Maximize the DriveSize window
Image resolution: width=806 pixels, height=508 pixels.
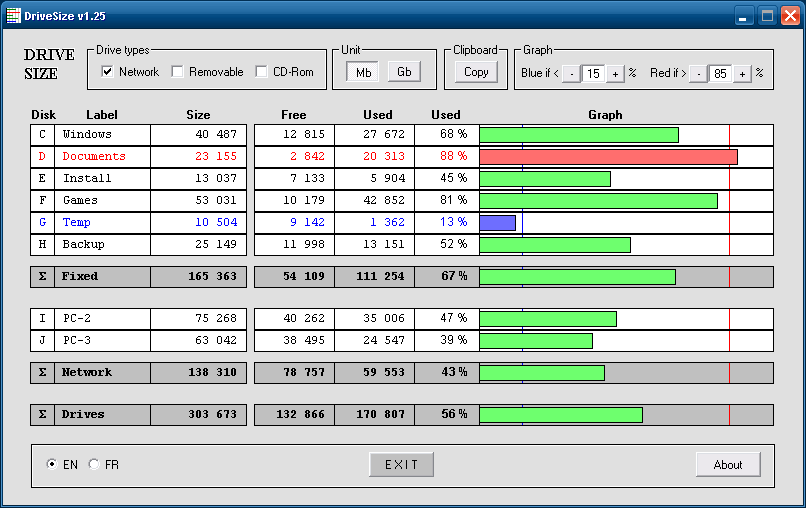[767, 15]
